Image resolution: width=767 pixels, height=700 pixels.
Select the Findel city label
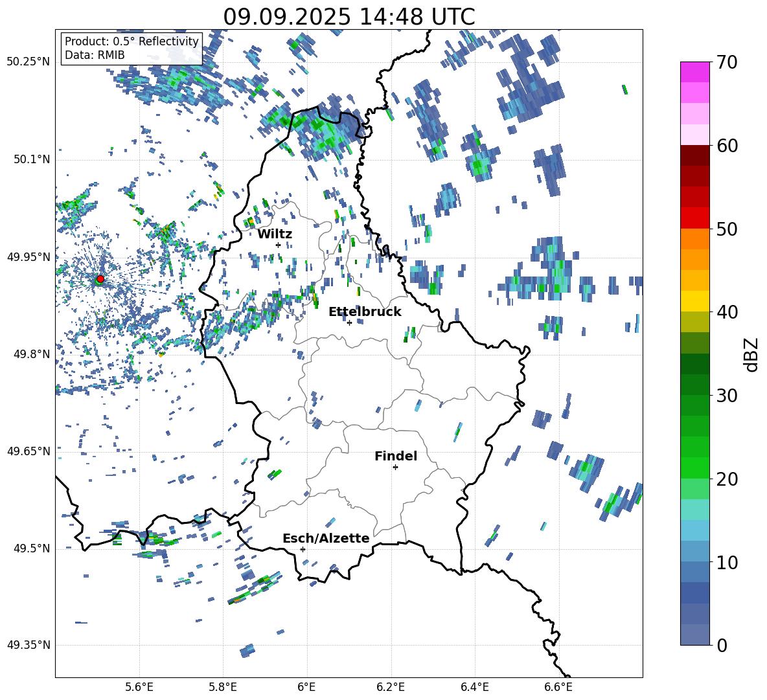pos(396,456)
